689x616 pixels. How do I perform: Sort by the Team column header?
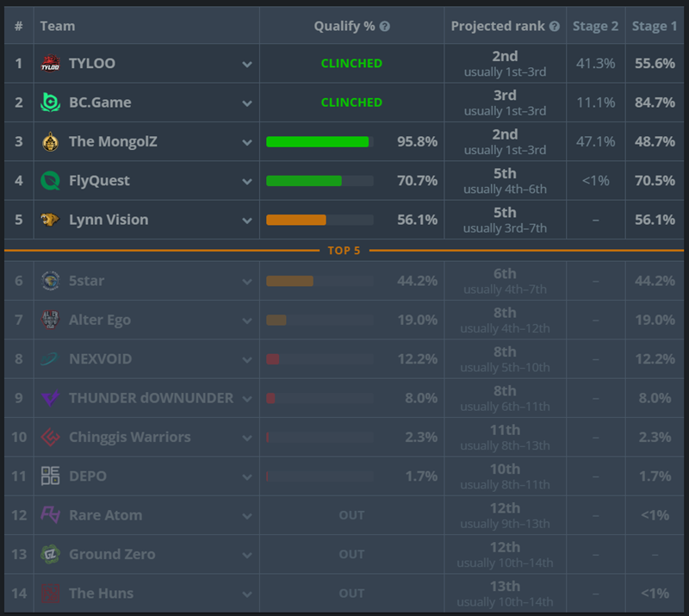(x=58, y=27)
